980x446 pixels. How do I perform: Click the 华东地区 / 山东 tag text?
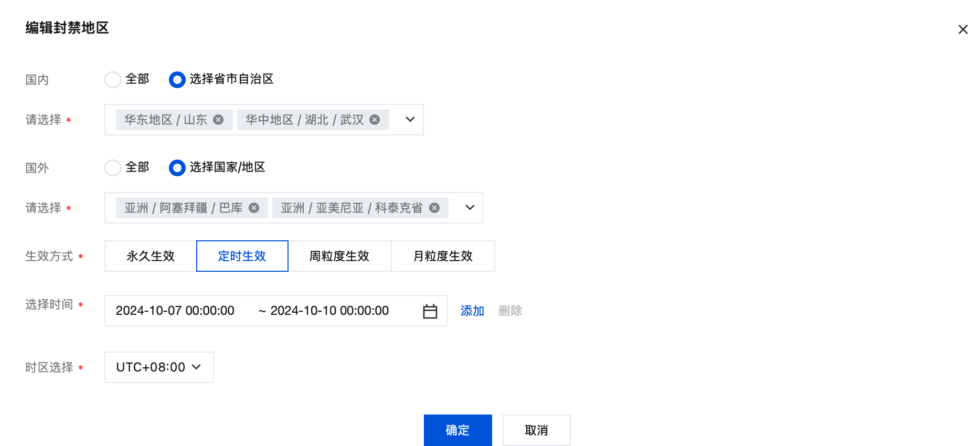tap(166, 120)
